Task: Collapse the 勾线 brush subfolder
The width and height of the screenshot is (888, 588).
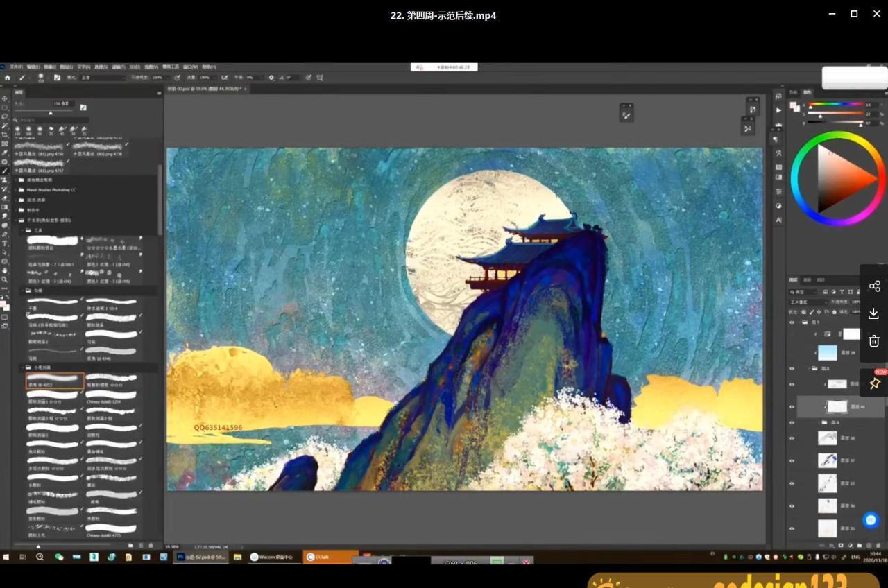Action: (x=22, y=291)
